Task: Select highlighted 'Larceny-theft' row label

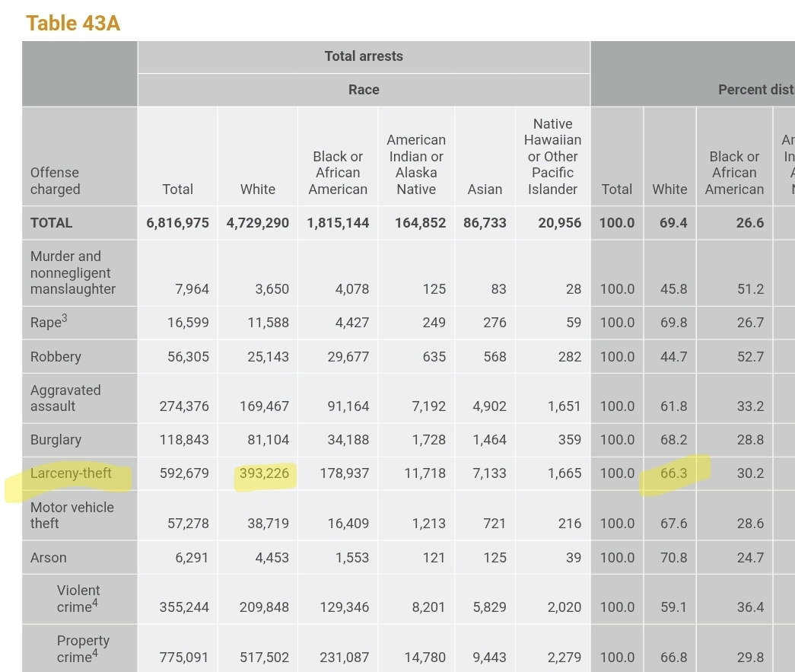Action: [71, 473]
